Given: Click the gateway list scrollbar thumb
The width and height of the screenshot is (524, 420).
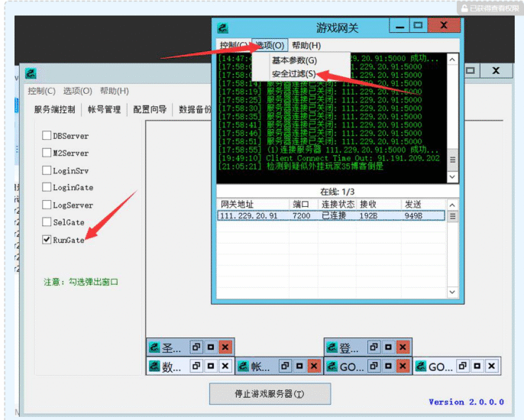Looking at the screenshot, I should pyautogui.click(x=452, y=217).
